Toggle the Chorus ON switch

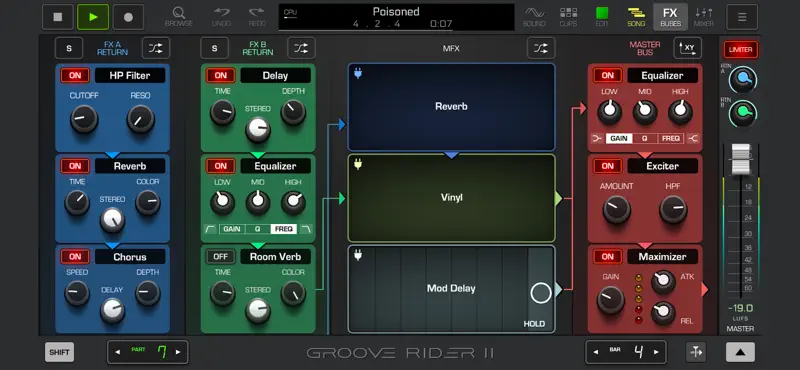[75, 257]
